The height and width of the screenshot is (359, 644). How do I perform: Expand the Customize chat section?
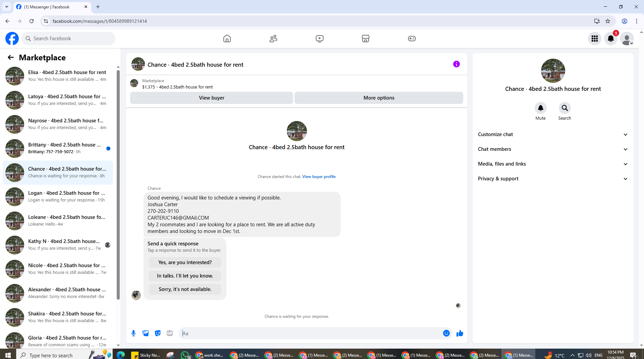[x=553, y=134]
